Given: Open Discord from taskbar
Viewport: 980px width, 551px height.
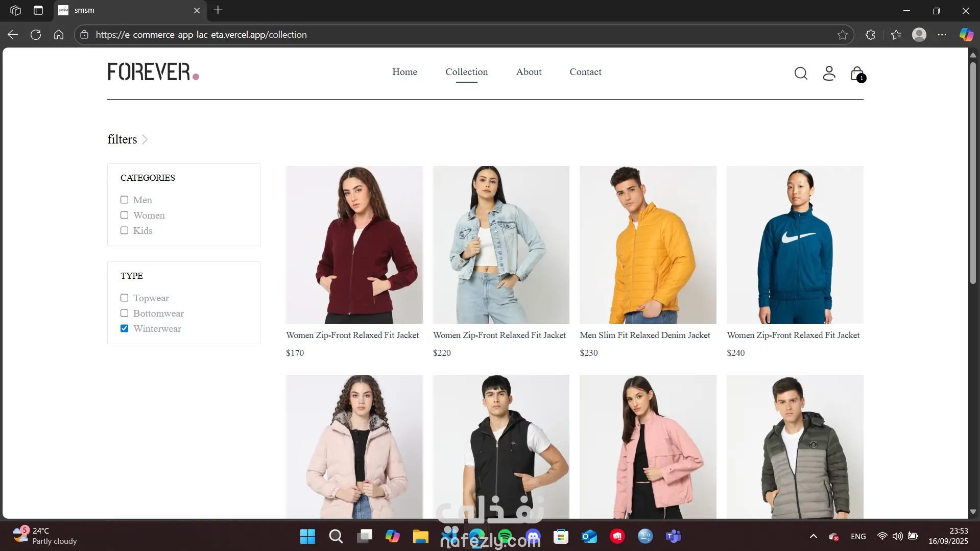Looking at the screenshot, I should pos(533,536).
